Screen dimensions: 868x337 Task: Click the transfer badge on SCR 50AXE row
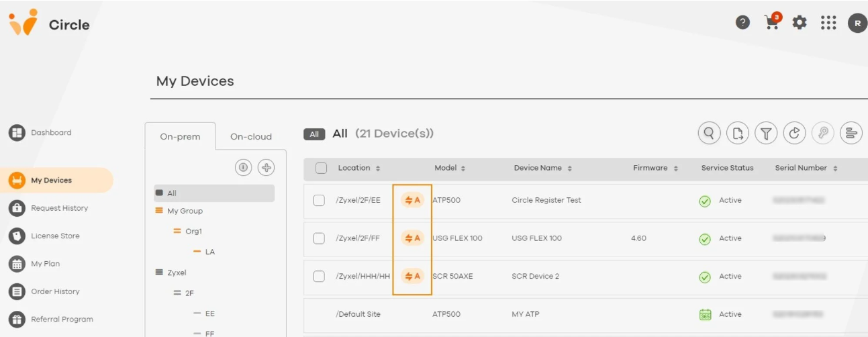point(412,276)
